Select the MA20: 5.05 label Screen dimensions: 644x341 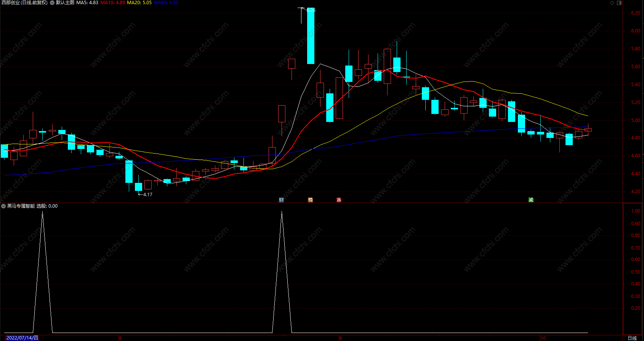(139, 3)
